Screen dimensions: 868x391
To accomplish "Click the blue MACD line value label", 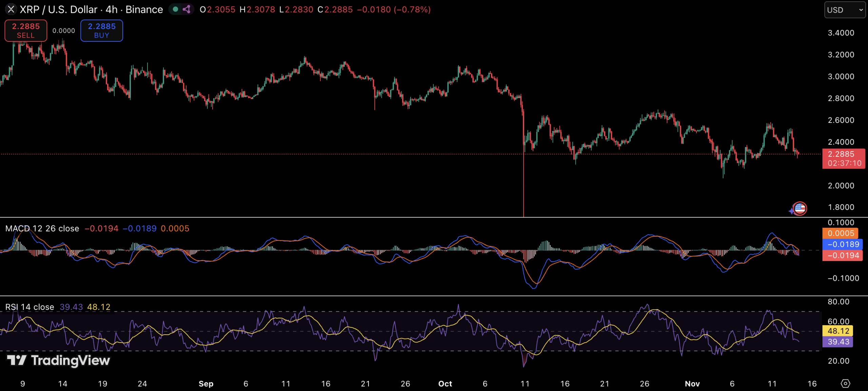I will tap(843, 244).
